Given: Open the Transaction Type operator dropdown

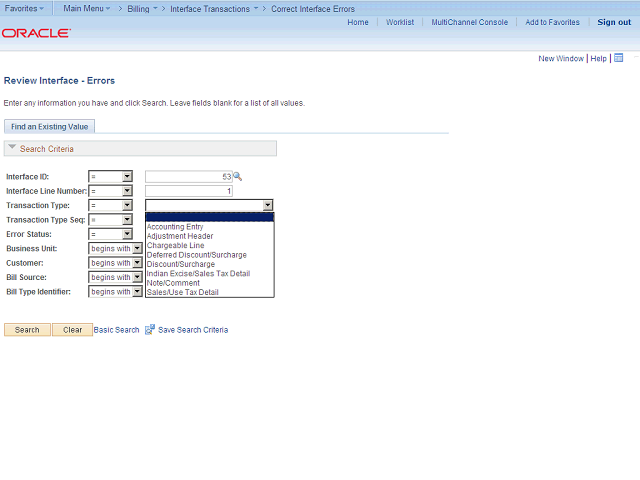Looking at the screenshot, I should [111, 205].
